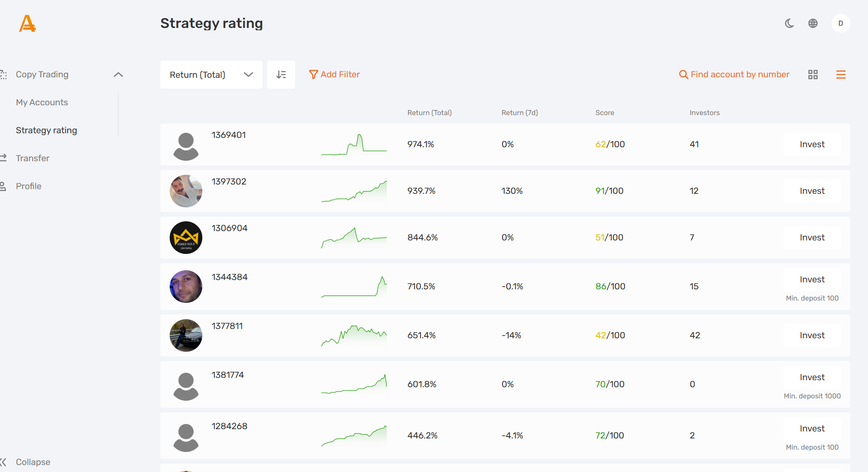Click Find account by number
The height and width of the screenshot is (472, 868).
tap(733, 74)
